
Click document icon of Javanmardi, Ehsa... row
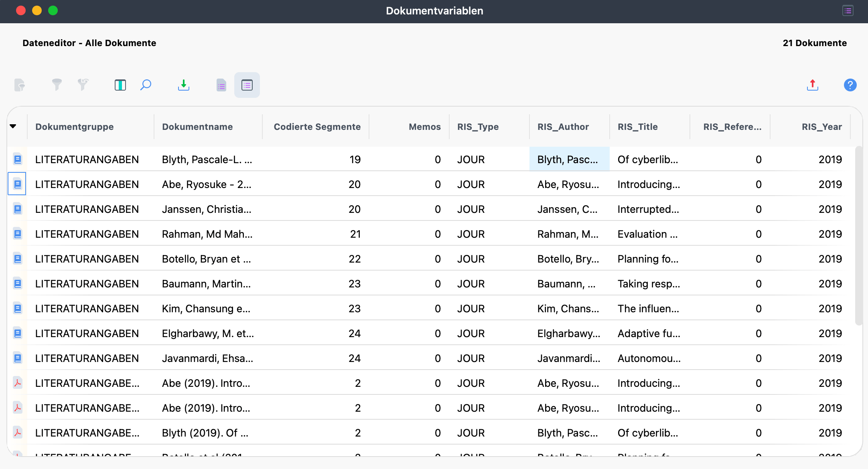click(x=17, y=358)
